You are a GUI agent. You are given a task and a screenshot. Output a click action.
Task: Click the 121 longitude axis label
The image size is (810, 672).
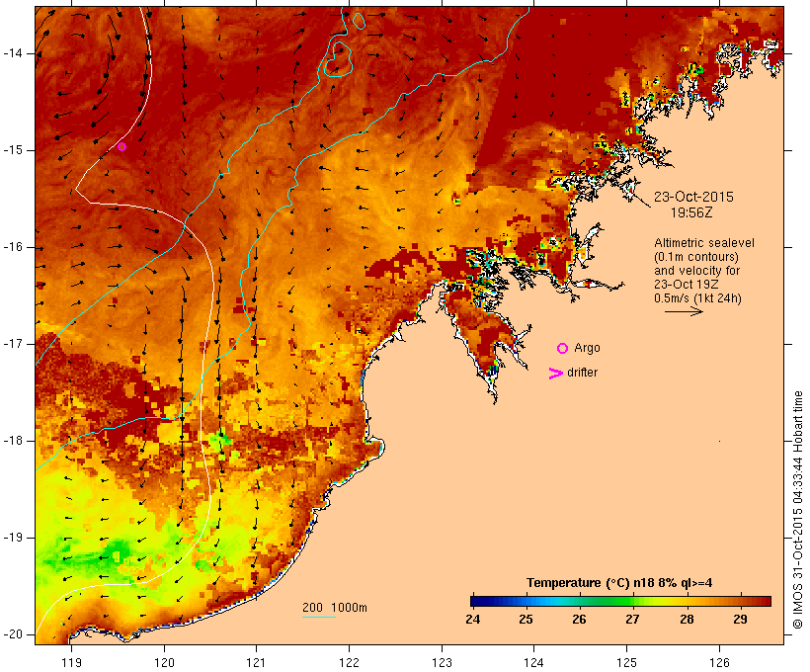click(256, 663)
